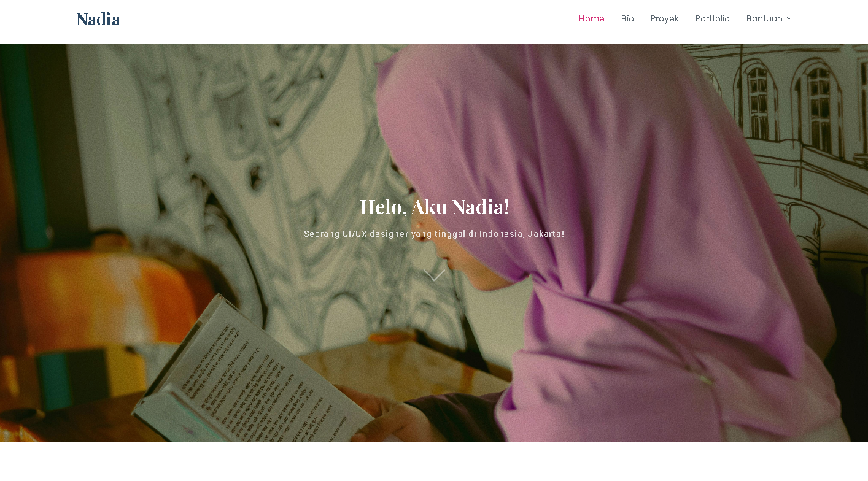Screen dimensions: 868x481
Task: Open the Proyek menu item
Action: point(665,18)
